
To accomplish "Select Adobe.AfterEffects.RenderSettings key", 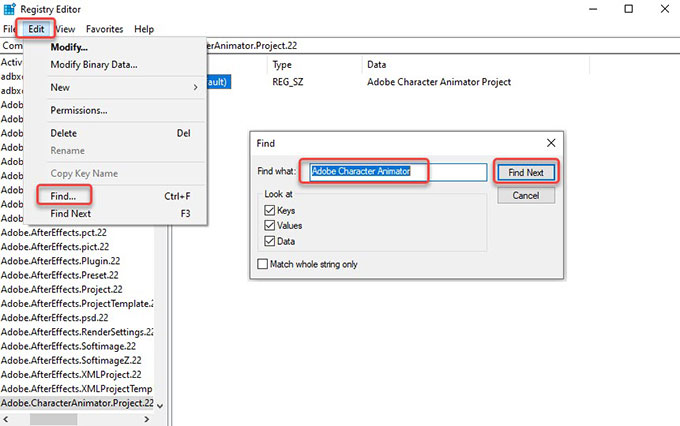I will 77,332.
